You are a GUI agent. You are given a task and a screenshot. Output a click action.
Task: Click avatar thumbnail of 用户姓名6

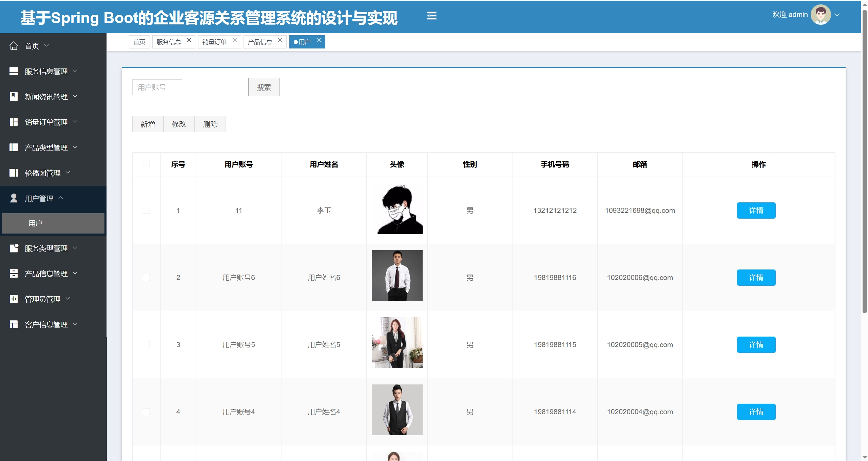pos(397,276)
